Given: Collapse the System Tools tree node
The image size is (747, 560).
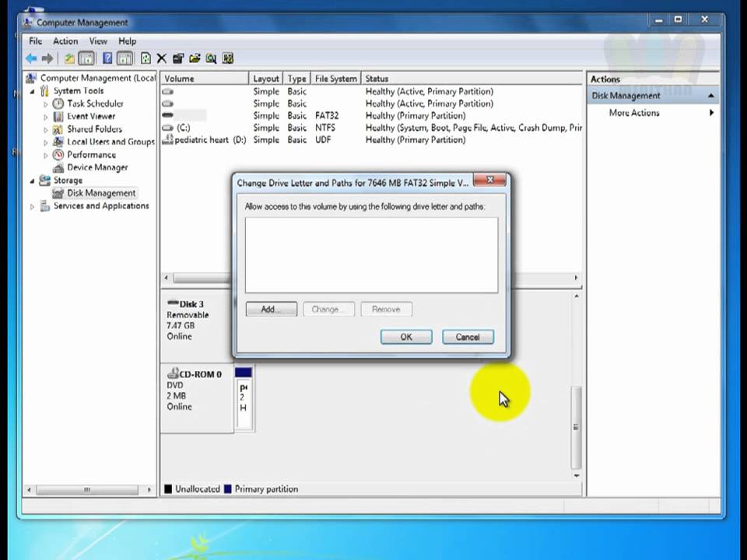Looking at the screenshot, I should [33, 92].
